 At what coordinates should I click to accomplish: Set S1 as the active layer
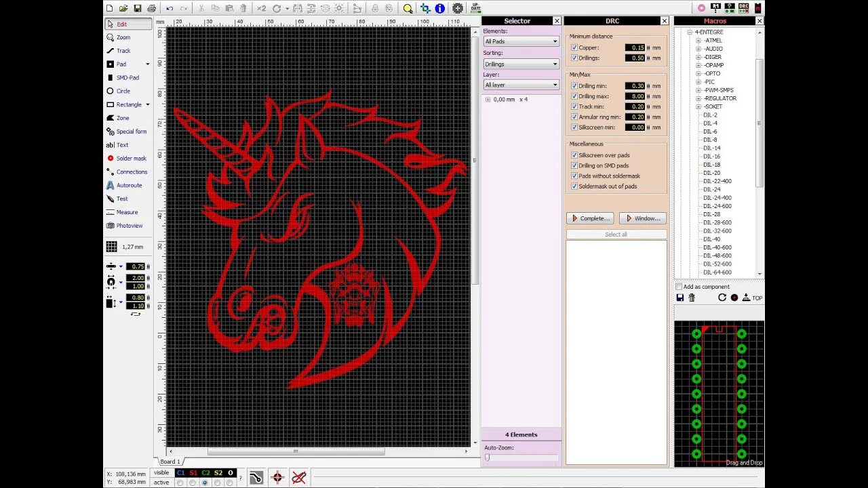(192, 483)
